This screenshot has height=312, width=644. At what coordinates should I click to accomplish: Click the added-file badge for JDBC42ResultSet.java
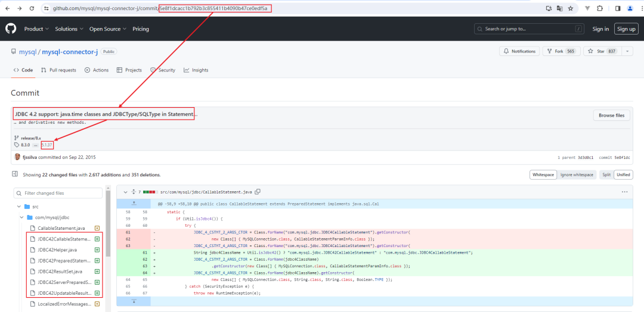click(97, 272)
